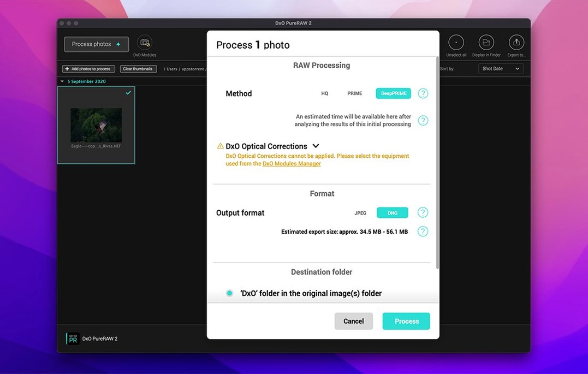The height and width of the screenshot is (374, 588).
Task: Select the HQ processing method
Action: point(325,93)
